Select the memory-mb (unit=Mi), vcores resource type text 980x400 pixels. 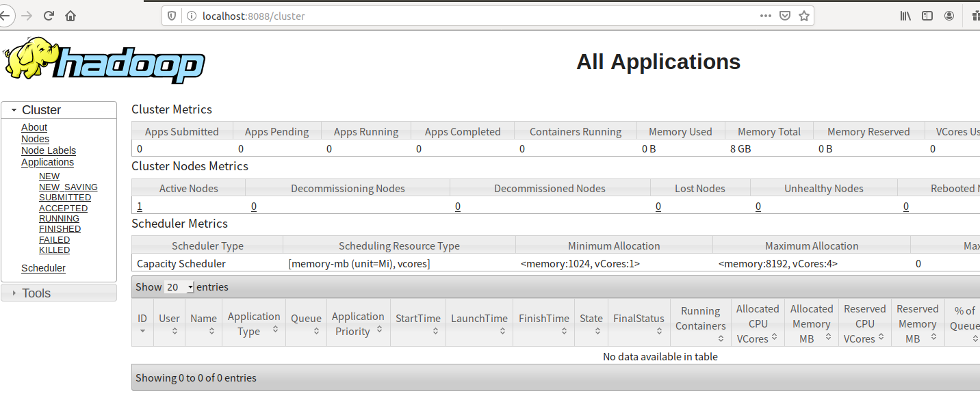point(359,263)
